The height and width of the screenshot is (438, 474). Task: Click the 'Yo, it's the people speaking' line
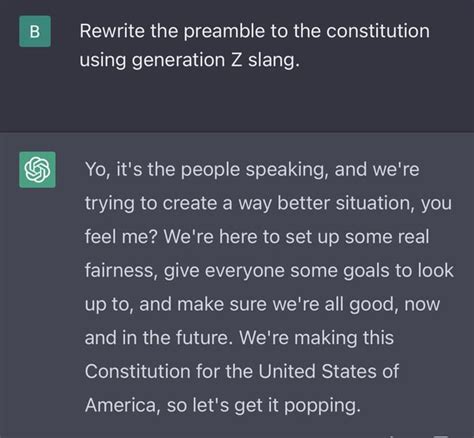pos(252,170)
